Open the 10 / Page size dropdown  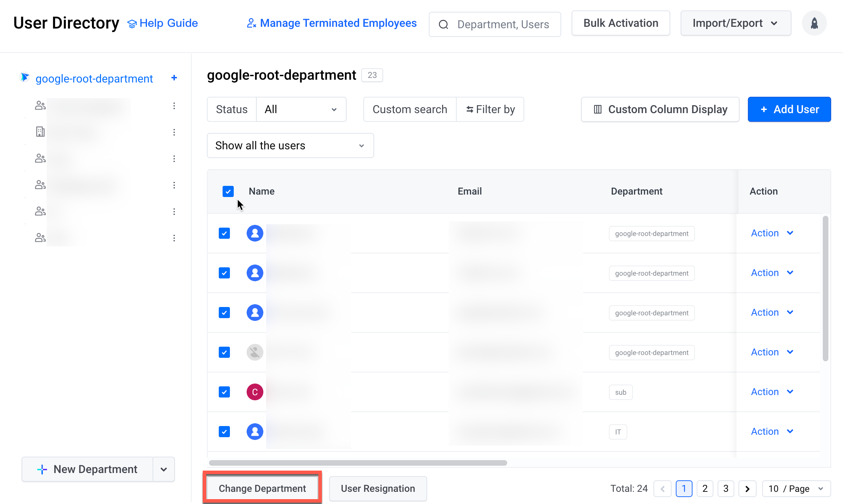796,489
